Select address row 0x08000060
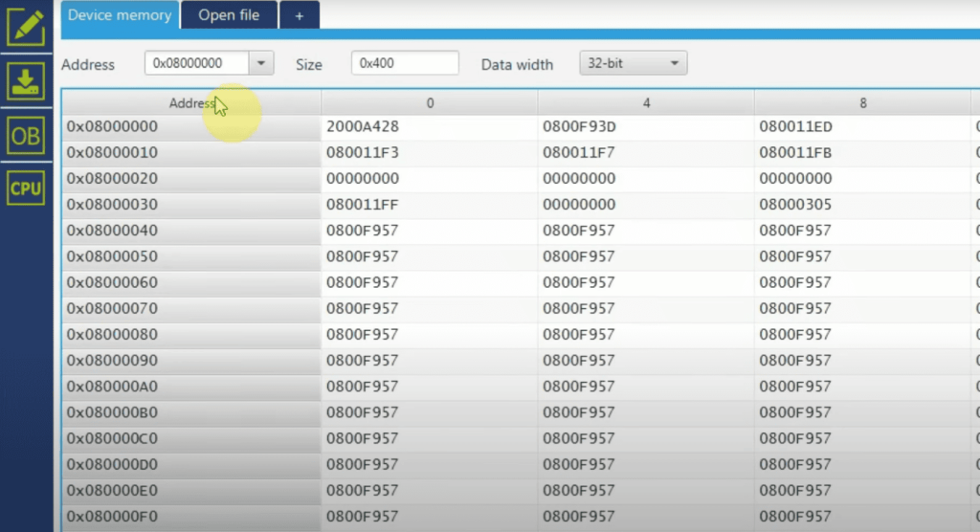980x532 pixels. 191,282
